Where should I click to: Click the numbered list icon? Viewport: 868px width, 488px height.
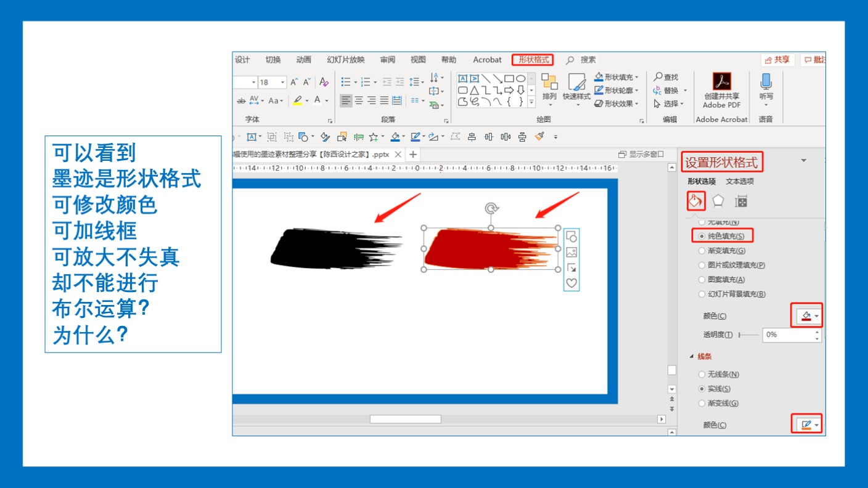click(366, 82)
